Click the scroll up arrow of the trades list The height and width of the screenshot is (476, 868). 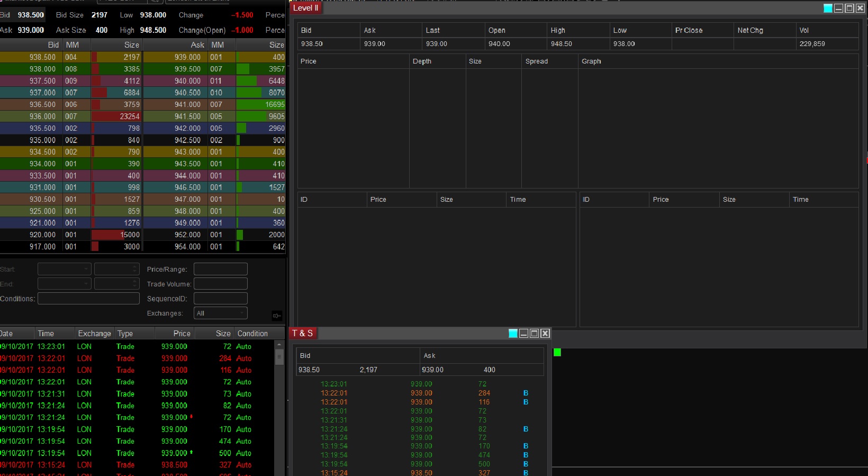point(279,344)
